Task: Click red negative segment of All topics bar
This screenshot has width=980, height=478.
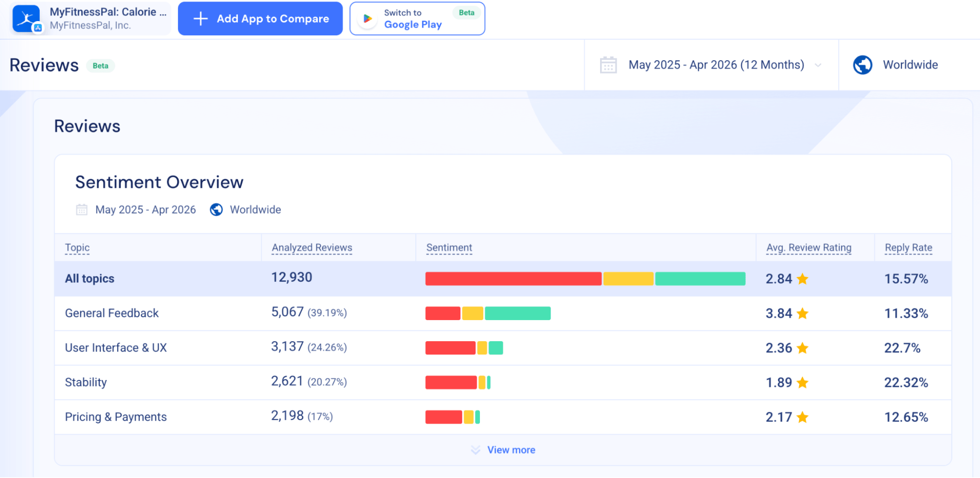Action: (513, 278)
